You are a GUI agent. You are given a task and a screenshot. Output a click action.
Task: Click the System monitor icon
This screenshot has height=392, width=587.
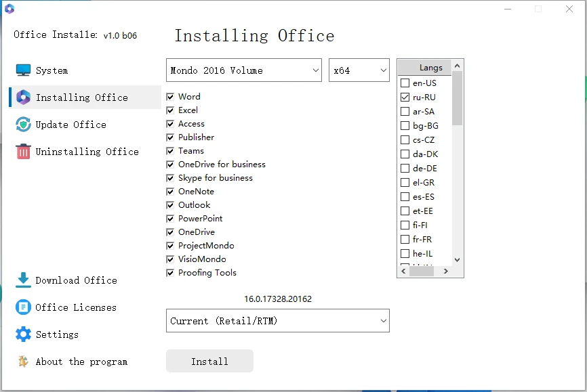[23, 70]
